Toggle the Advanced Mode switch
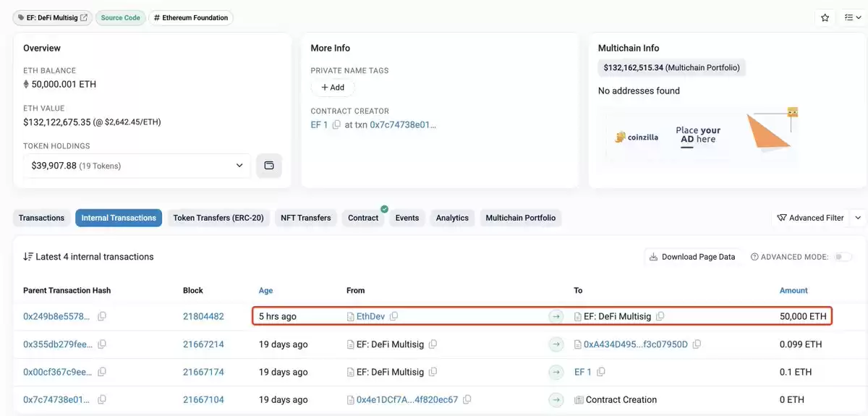This screenshot has width=868, height=416. (x=843, y=257)
